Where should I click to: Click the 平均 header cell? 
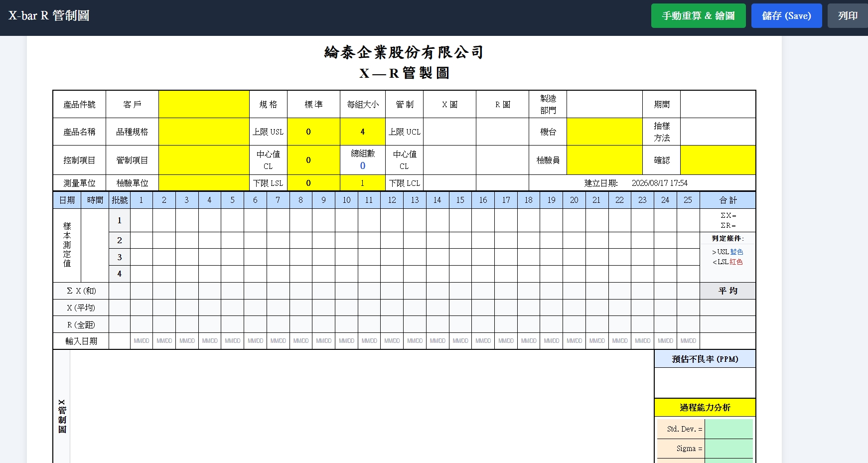click(727, 291)
